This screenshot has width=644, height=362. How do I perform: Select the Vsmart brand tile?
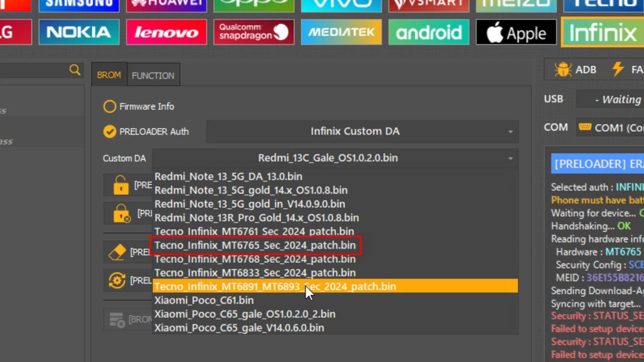[429, 5]
